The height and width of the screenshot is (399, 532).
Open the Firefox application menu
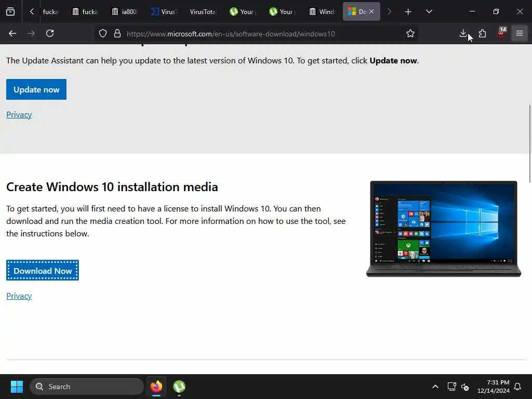click(520, 33)
